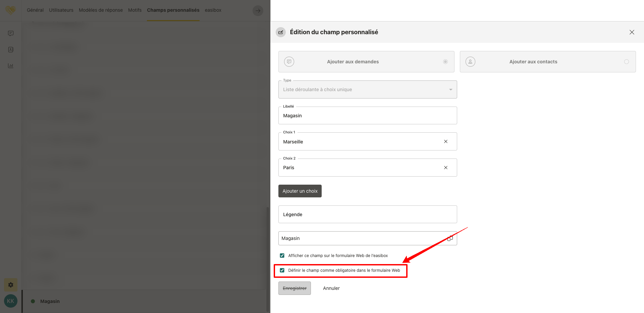
Task: Open the contacts icon in left sidebar
Action: pyautogui.click(x=11, y=50)
